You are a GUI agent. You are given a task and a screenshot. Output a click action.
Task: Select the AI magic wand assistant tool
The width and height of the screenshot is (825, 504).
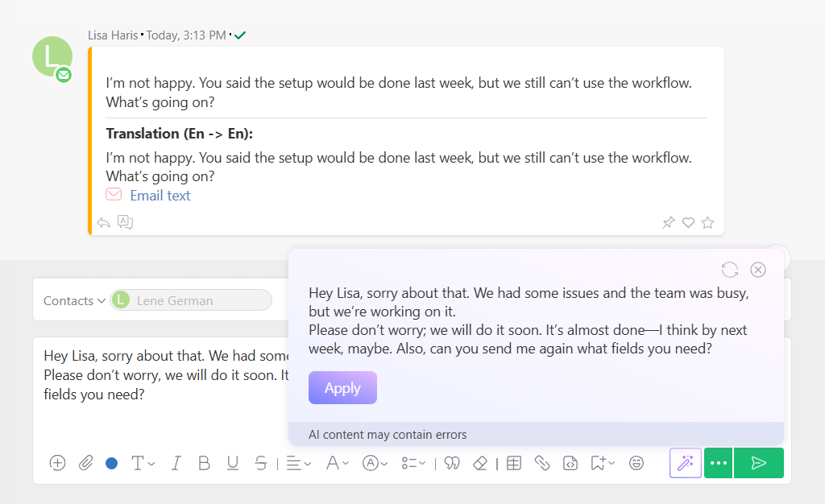tap(686, 463)
